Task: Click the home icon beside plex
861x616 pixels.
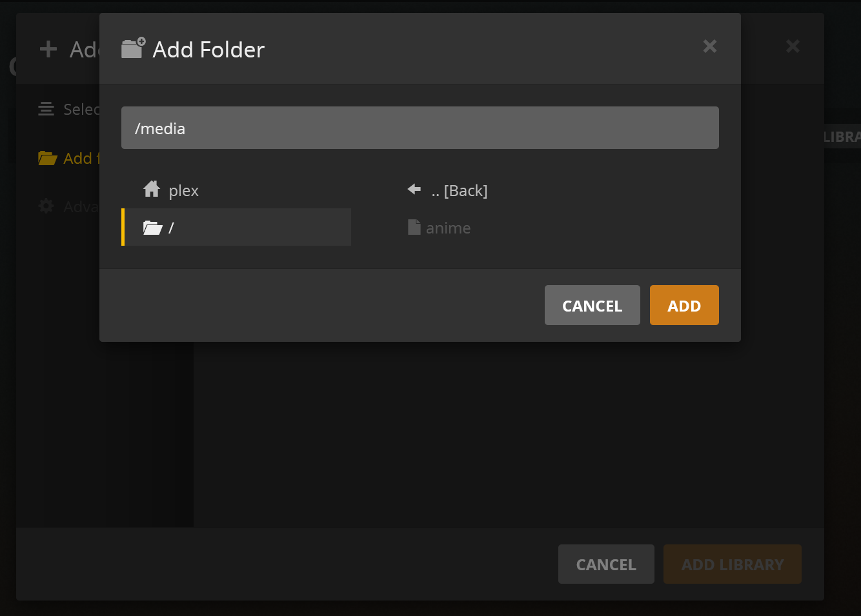Action: tap(152, 190)
